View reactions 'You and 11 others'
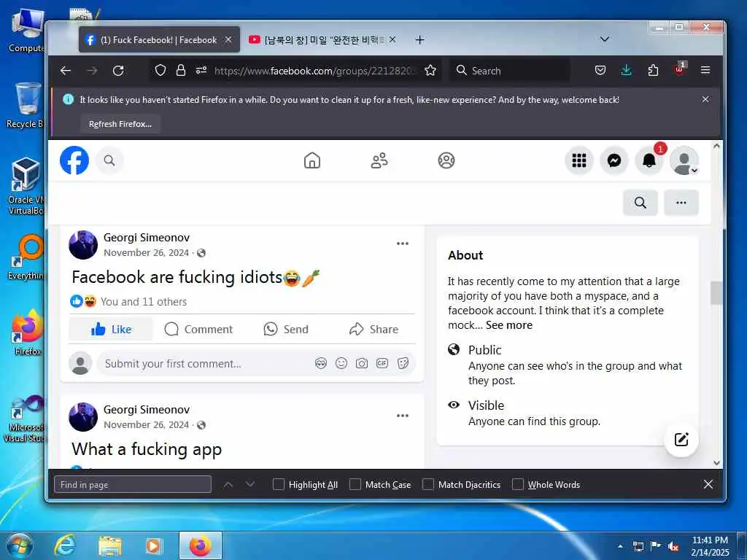Image resolution: width=747 pixels, height=560 pixels. coord(144,301)
